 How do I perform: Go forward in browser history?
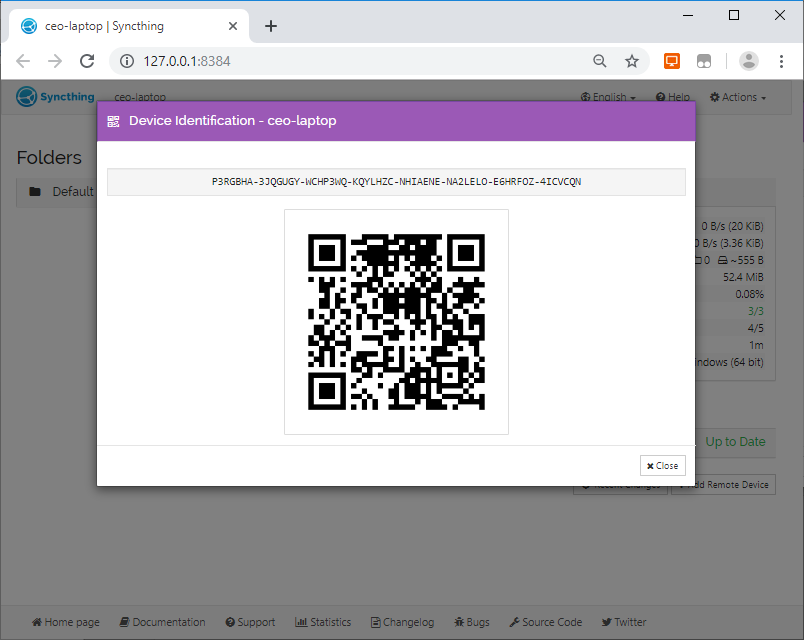point(55,61)
